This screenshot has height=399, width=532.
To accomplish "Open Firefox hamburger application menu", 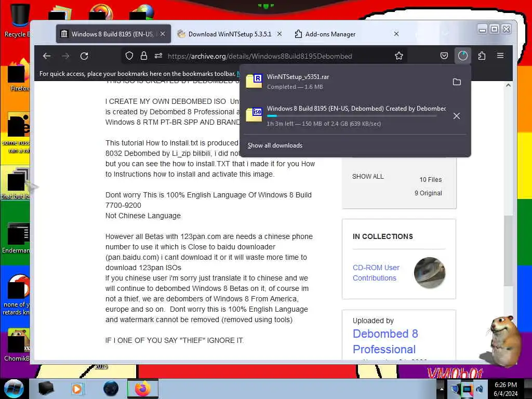I will pyautogui.click(x=500, y=55).
